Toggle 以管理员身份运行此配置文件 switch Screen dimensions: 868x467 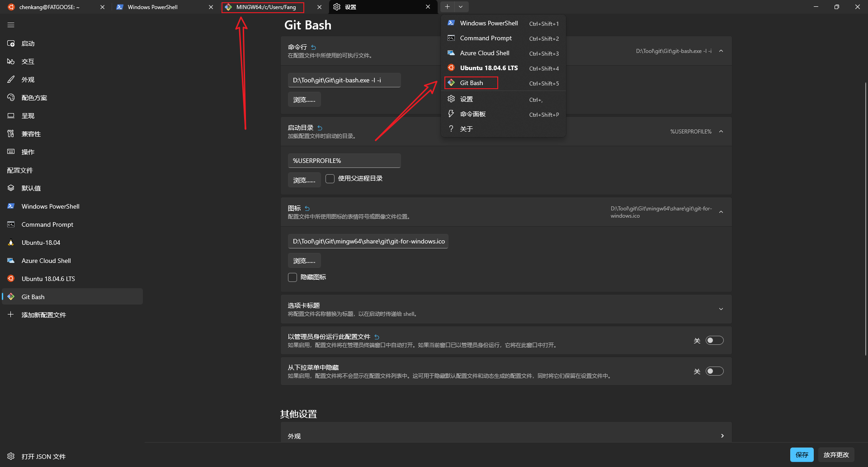click(715, 340)
